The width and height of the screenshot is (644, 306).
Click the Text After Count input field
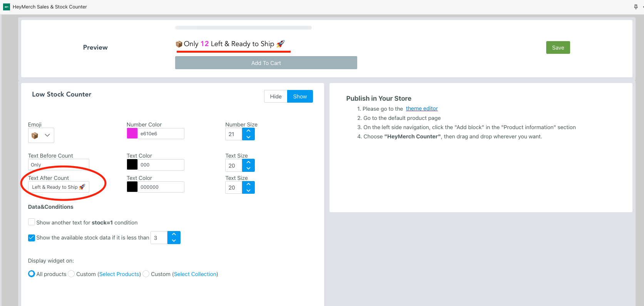click(x=59, y=187)
